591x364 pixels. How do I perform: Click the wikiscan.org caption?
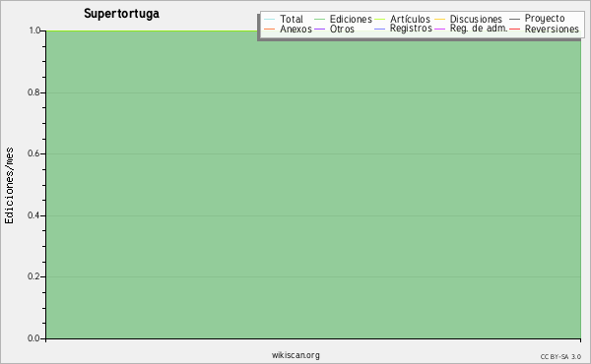(x=295, y=355)
